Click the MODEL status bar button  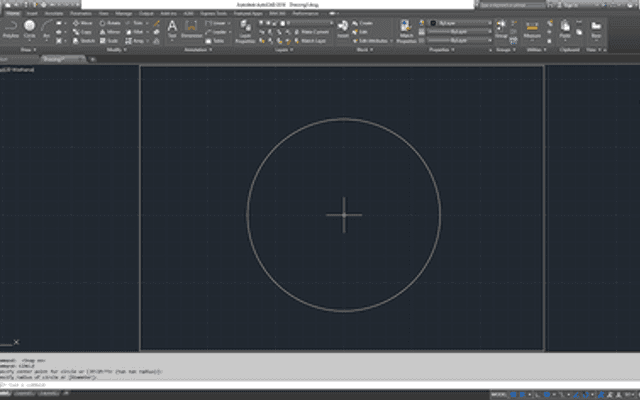click(498, 395)
